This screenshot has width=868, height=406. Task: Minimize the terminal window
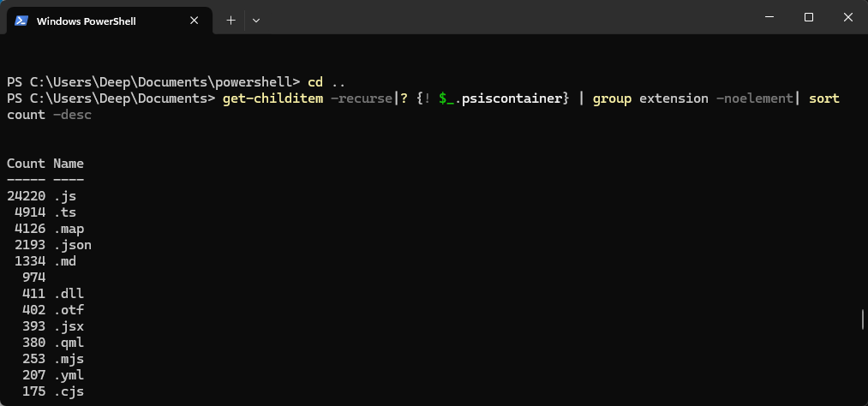point(769,17)
